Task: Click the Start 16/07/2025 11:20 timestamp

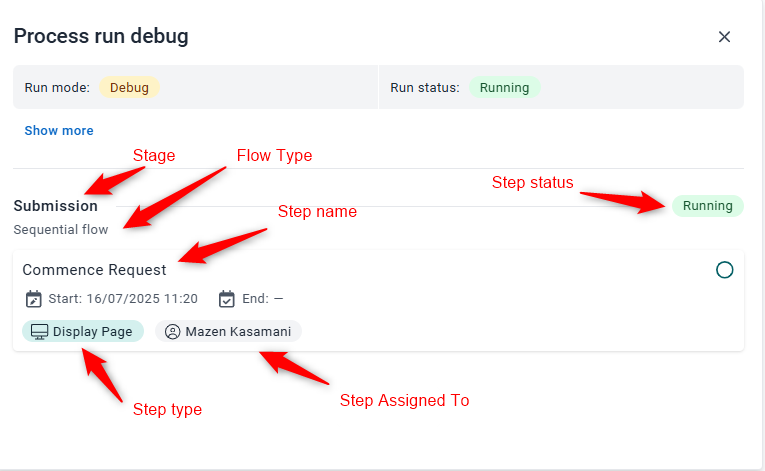Action: tap(123, 299)
